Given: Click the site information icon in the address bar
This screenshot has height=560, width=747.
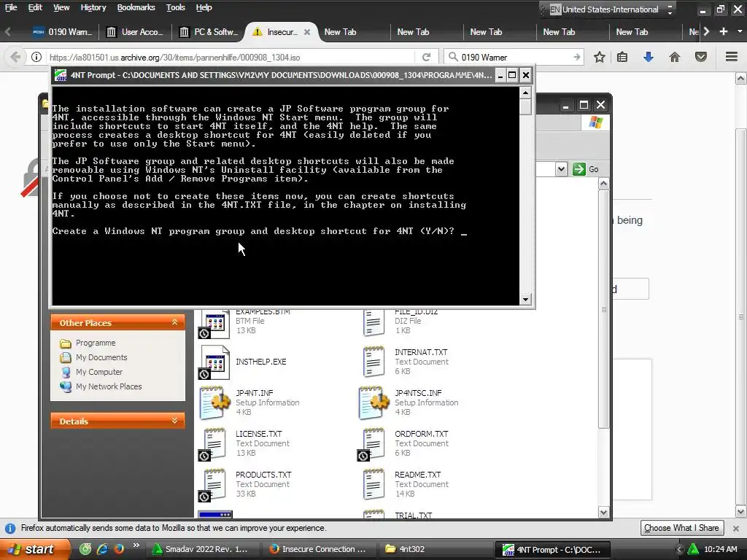Looking at the screenshot, I should coord(36,57).
